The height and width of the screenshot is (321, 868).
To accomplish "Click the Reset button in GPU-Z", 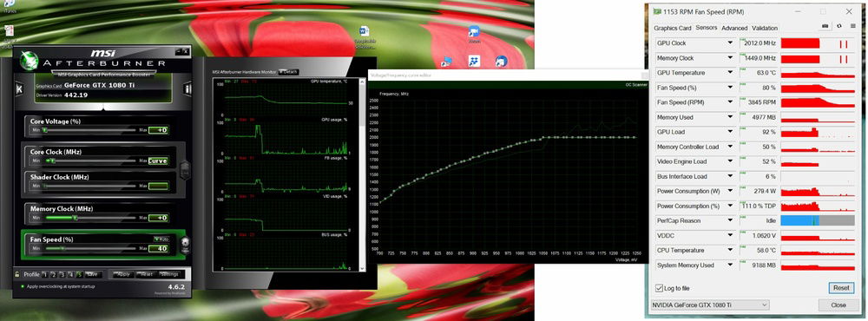I will pos(841,288).
